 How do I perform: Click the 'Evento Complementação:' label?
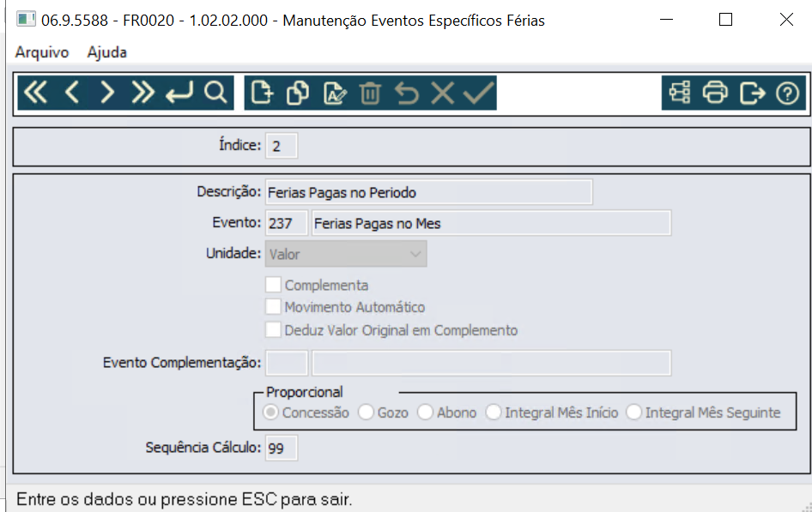(182, 363)
